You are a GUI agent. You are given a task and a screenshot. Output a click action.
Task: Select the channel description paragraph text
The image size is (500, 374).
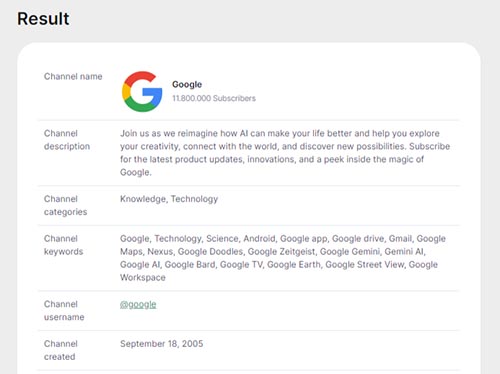[x=285, y=153]
